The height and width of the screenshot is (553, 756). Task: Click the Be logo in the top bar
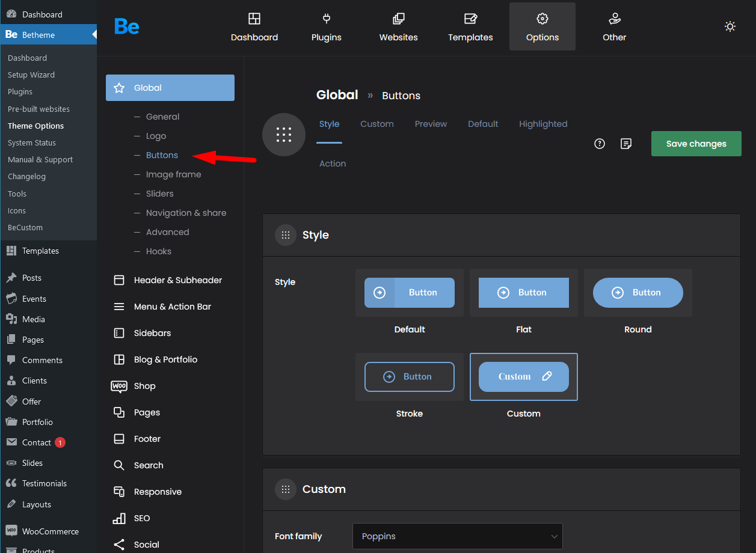(x=127, y=26)
